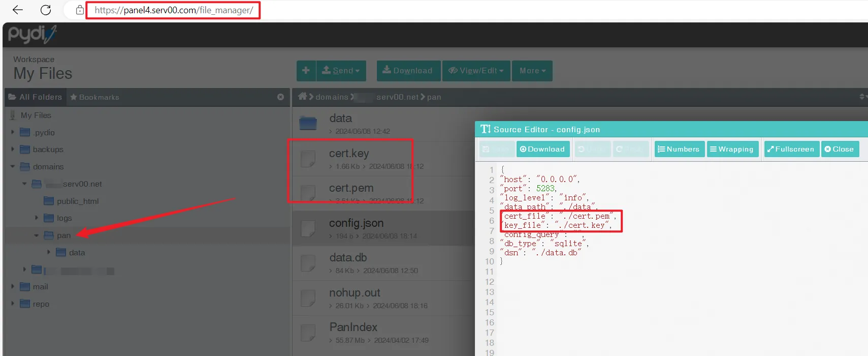
Task: Focus the panel4.serv00.com address bar
Action: [x=174, y=10]
